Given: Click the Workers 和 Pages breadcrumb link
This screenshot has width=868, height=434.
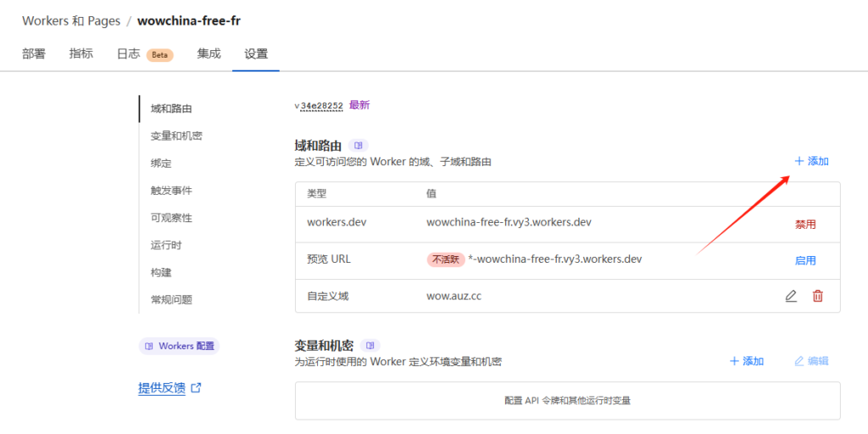Looking at the screenshot, I should (x=71, y=20).
